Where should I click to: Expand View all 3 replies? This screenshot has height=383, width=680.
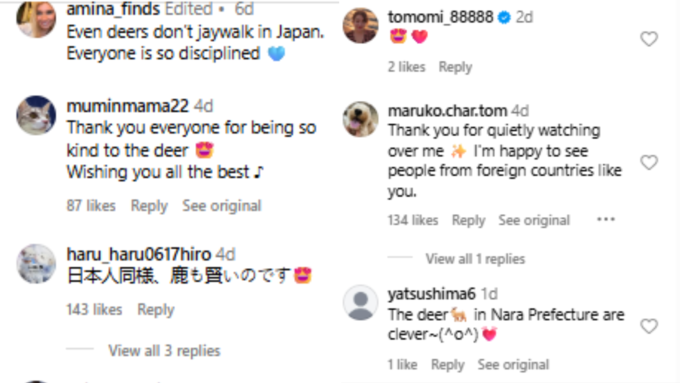tap(164, 350)
